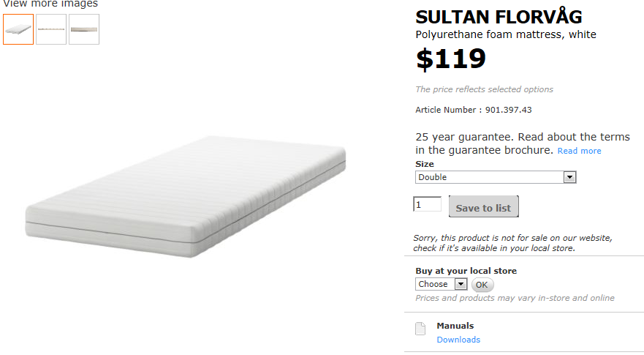Click the Manuals document icon
The image size is (644, 355).
pyautogui.click(x=420, y=329)
